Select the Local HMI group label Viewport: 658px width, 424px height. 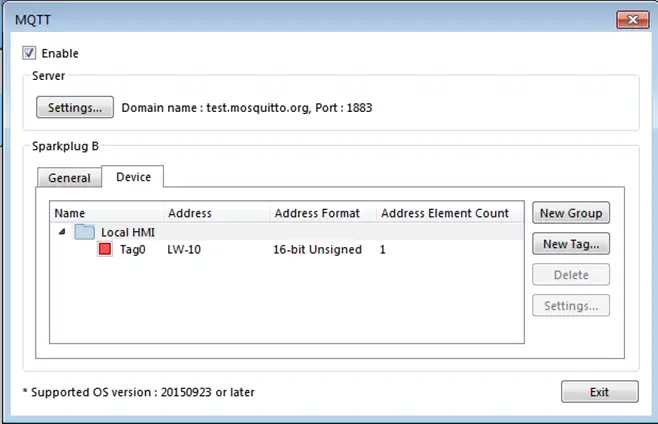pyautogui.click(x=128, y=232)
